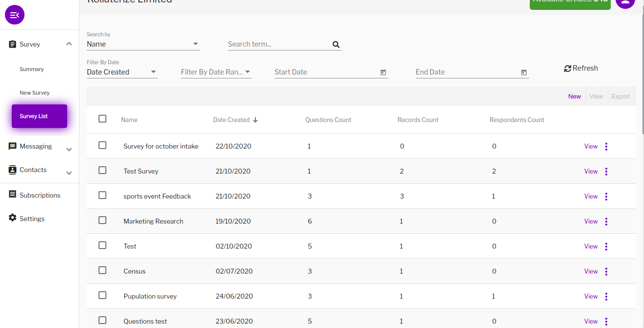The height and width of the screenshot is (328, 644).
Task: Open the Settings menu item
Action: (32, 219)
